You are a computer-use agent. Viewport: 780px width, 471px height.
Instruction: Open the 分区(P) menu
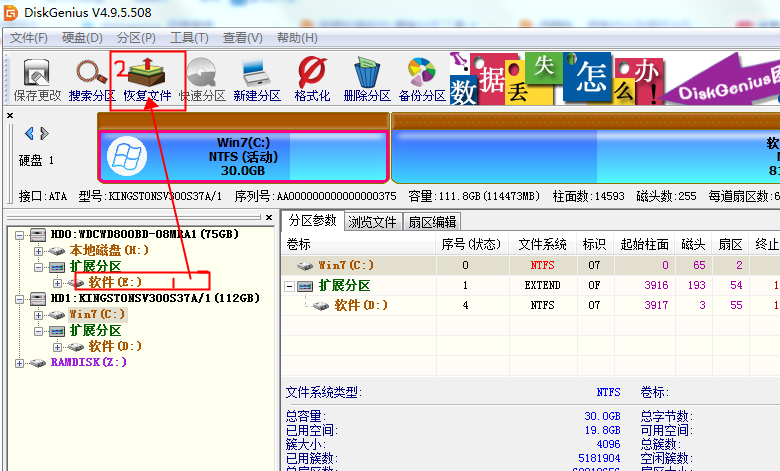136,38
